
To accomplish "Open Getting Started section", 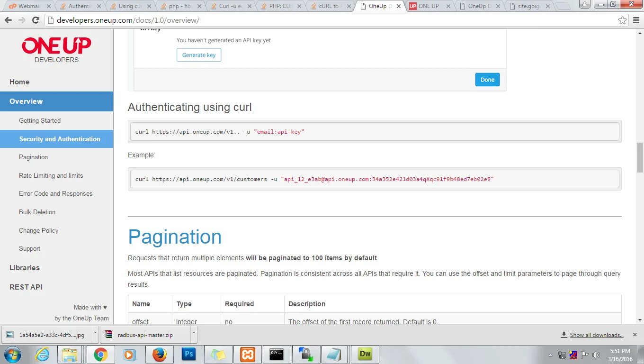I will point(40,121).
